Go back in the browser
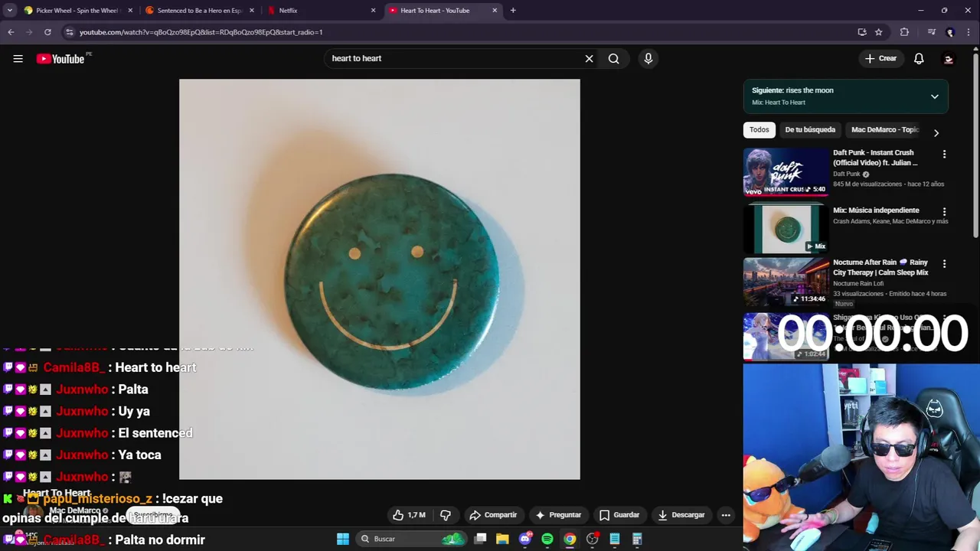 [x=11, y=32]
